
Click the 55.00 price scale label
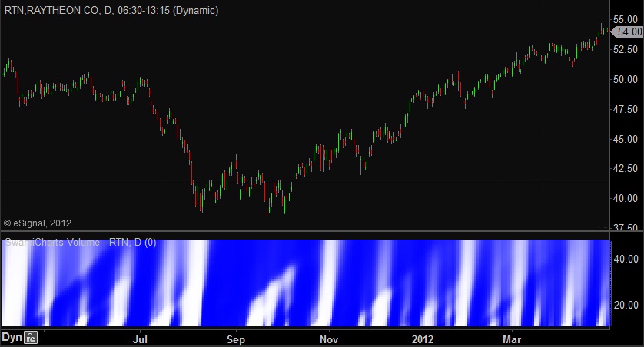[626, 19]
